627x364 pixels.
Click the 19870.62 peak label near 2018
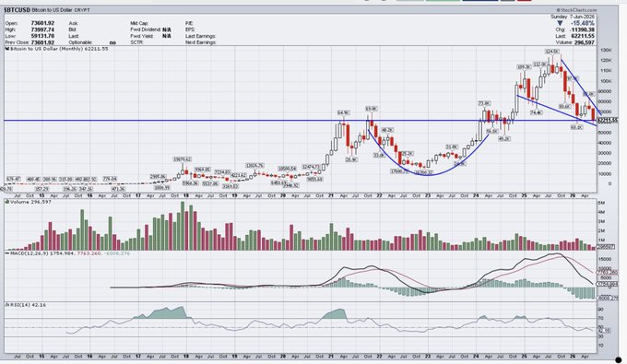tap(183, 159)
